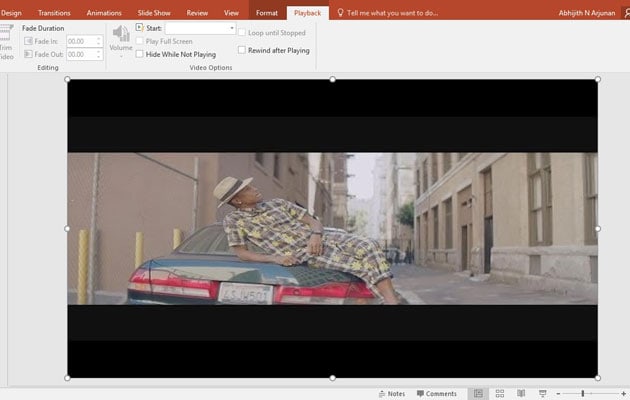630x400 pixels.
Task: Open Notes pane from status bar
Action: click(392, 394)
